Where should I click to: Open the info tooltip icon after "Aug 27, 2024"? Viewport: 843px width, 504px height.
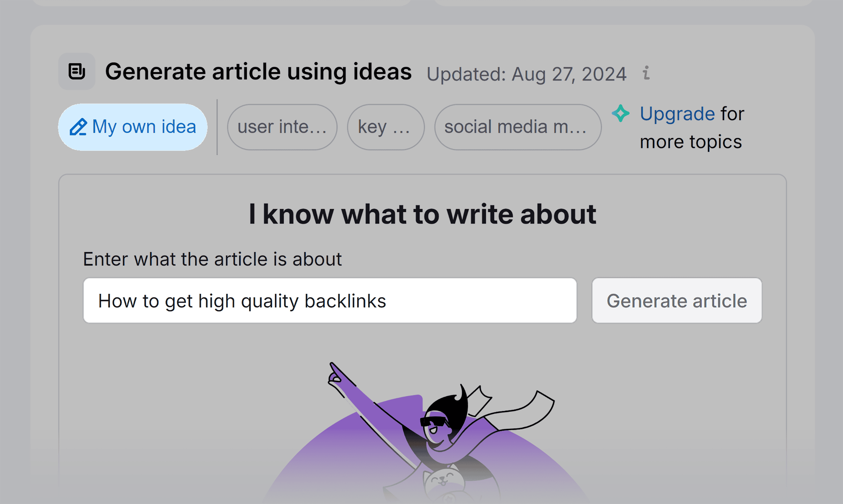(x=646, y=73)
